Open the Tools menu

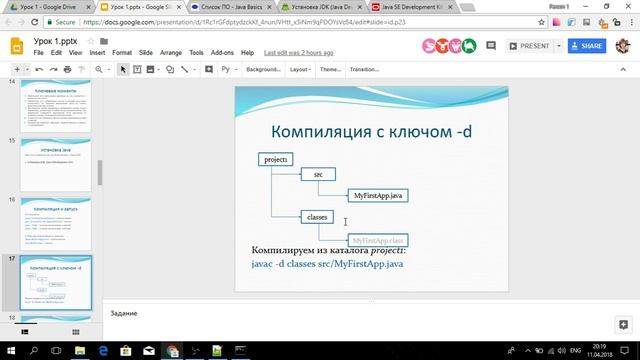coord(196,53)
